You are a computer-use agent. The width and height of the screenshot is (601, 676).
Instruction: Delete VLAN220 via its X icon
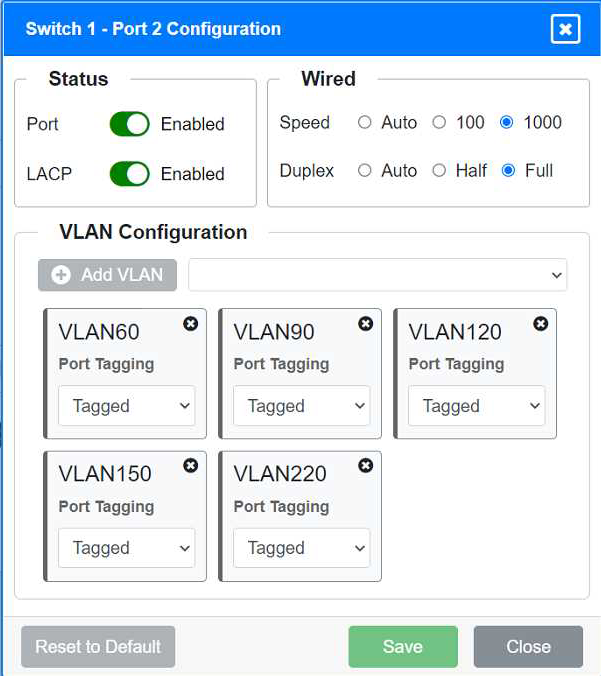click(x=365, y=466)
